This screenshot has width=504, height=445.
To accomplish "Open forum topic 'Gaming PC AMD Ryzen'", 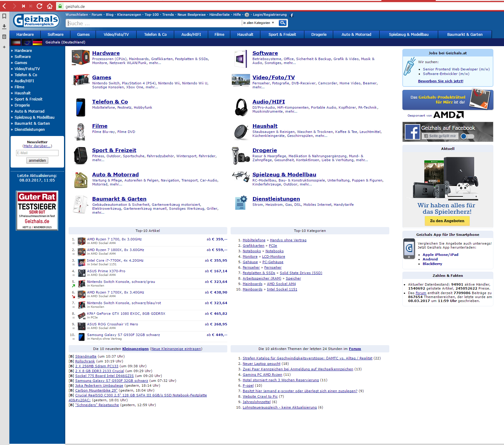I will pos(262,375).
